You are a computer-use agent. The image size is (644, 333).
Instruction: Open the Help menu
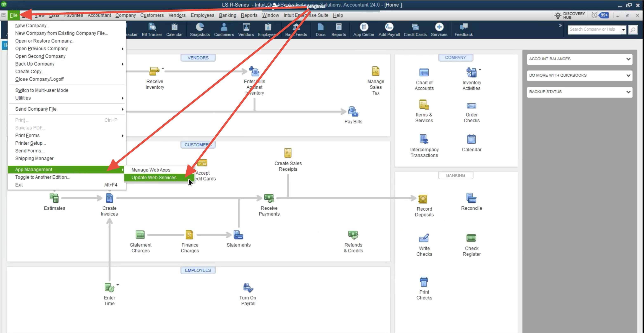(x=338, y=15)
